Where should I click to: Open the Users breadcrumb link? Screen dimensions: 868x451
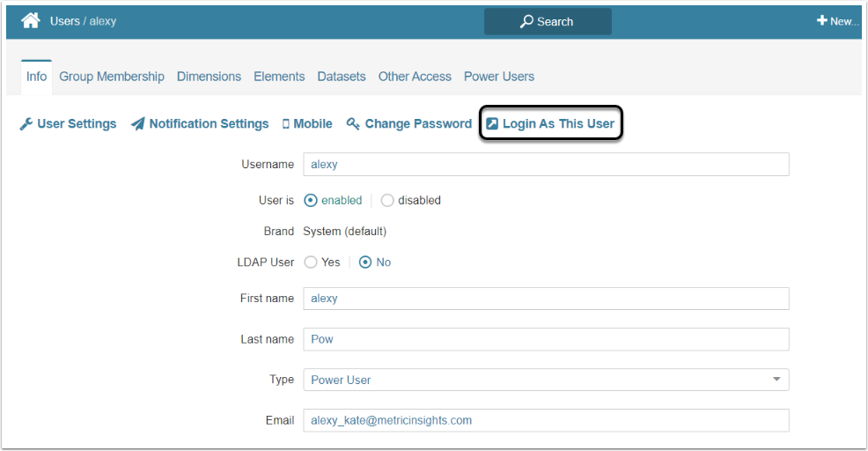click(65, 21)
